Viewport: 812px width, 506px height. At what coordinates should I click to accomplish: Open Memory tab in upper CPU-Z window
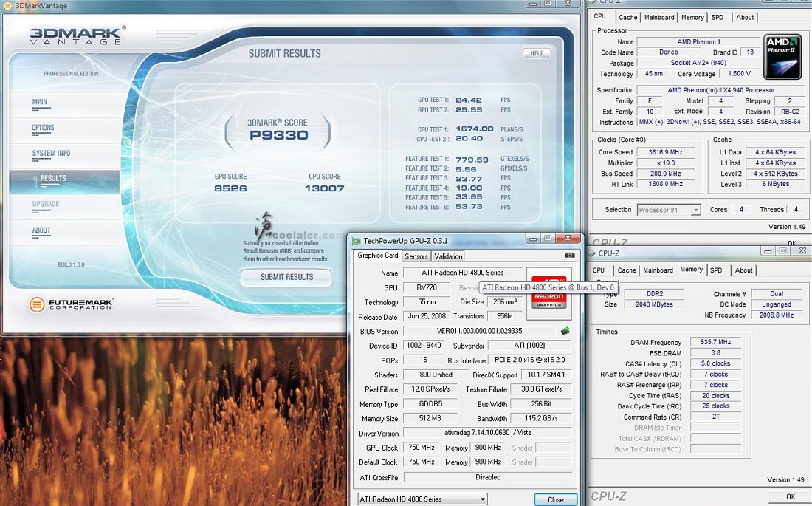click(x=692, y=17)
